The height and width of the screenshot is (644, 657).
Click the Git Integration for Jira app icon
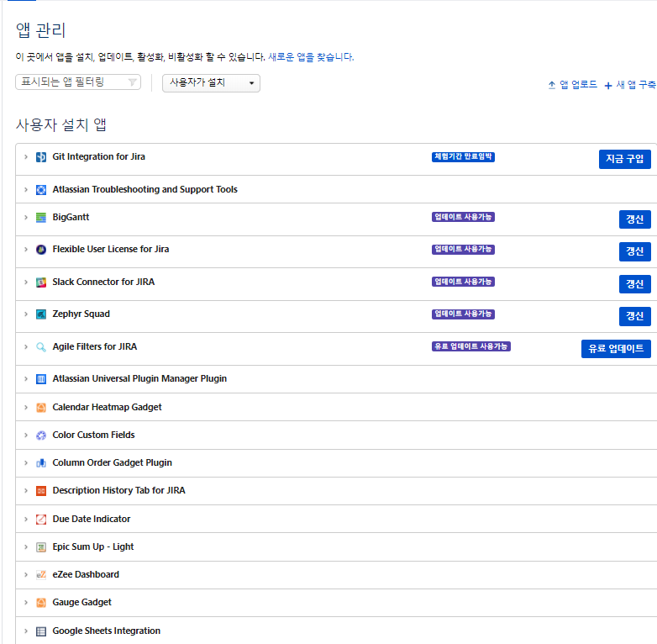pos(41,157)
